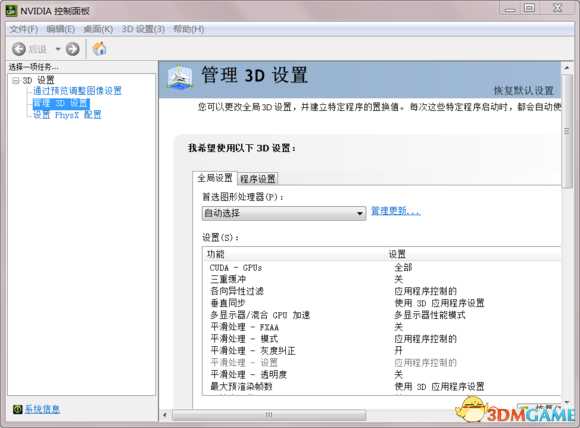580x428 pixels.
Task: Select the 多显示器/混合 GPU 加速 row
Action: pos(382,315)
